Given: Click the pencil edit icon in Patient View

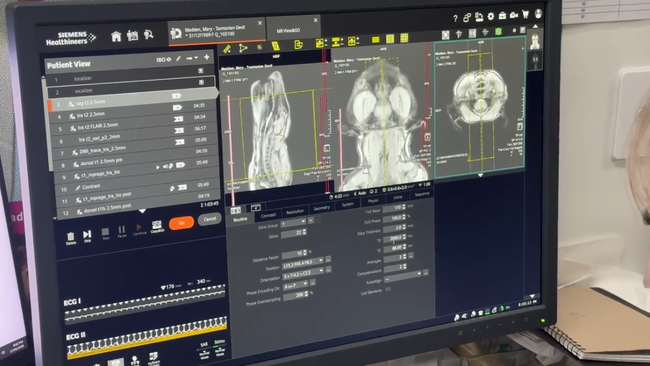Looking at the screenshot, I should coord(178,59).
